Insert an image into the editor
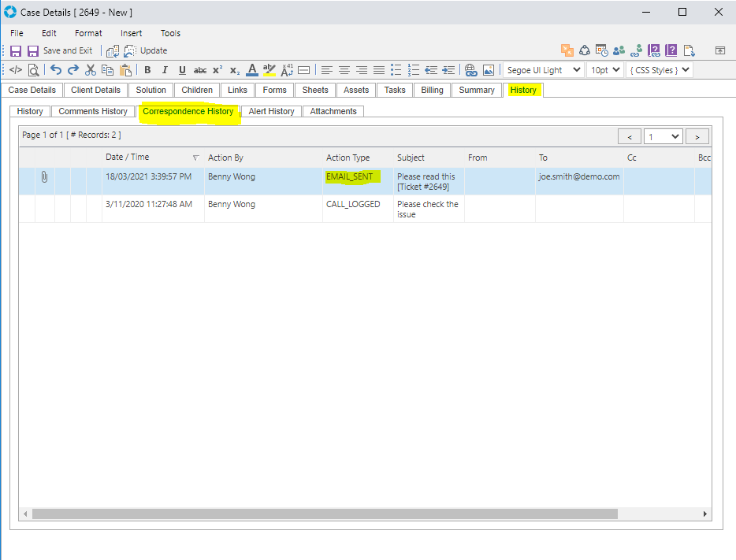 [x=488, y=70]
